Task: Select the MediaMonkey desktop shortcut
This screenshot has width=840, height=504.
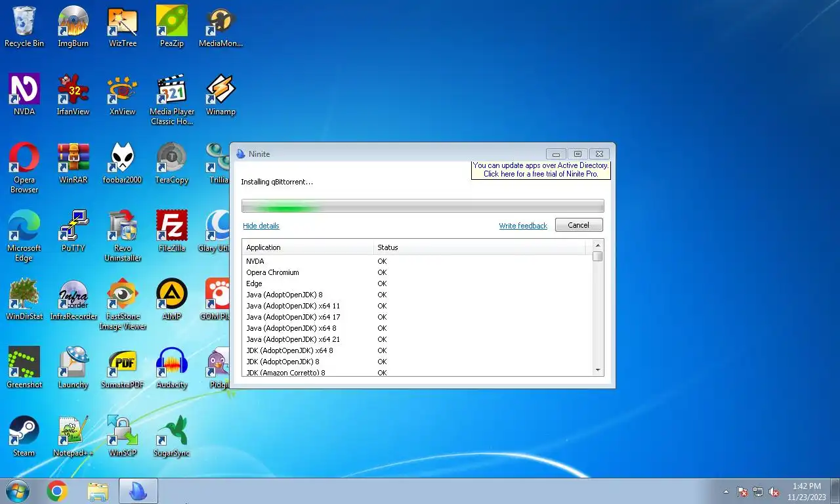Action: (x=220, y=26)
